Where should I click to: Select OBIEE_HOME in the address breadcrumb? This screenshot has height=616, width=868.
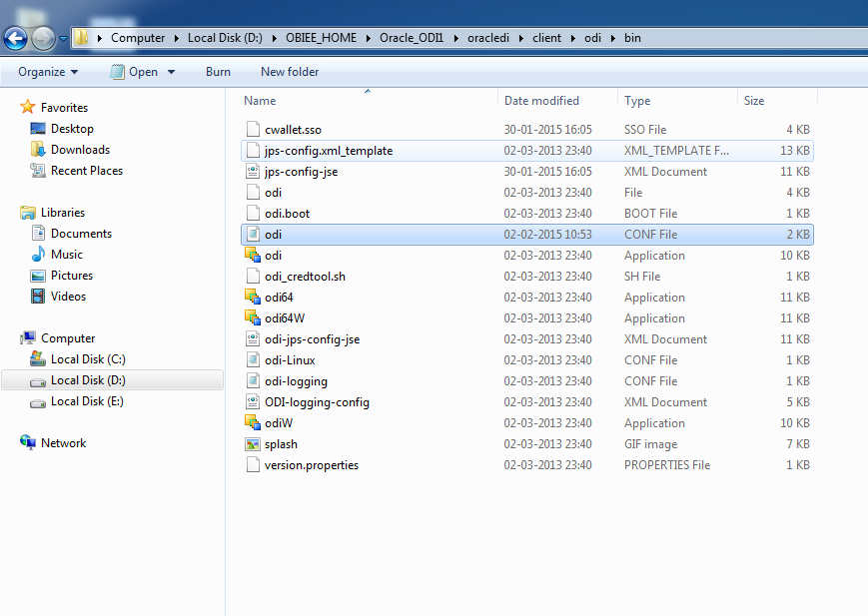coord(321,38)
